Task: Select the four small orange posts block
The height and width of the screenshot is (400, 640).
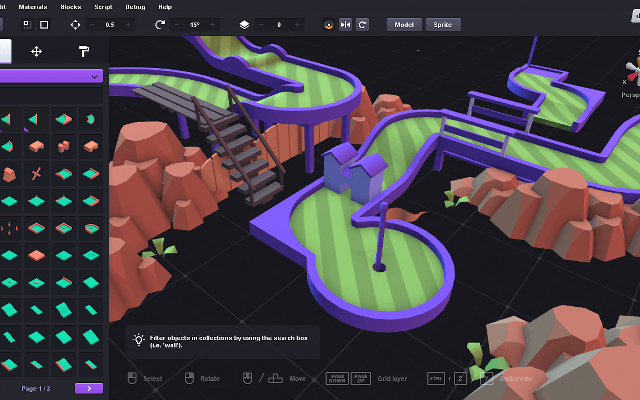Action: pyautogui.click(x=9, y=228)
